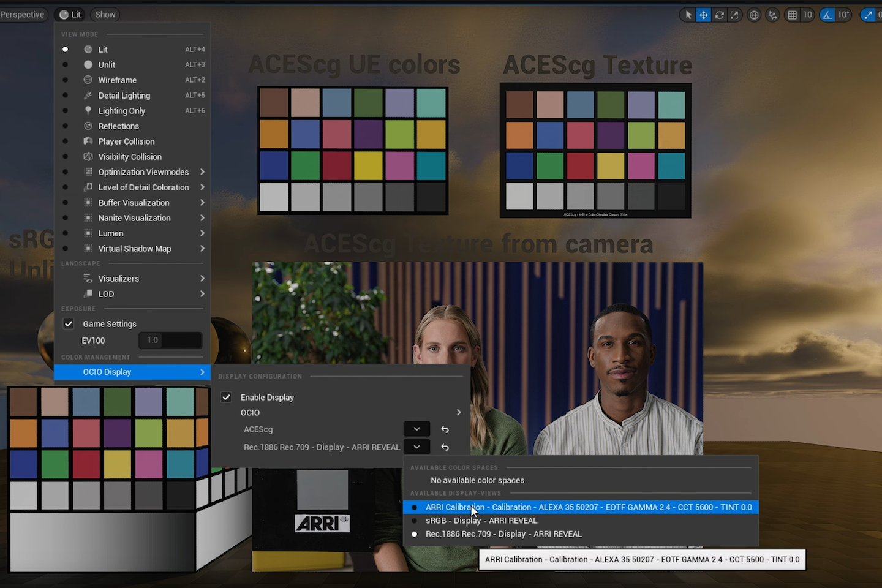Click the Reflections icon
Viewport: 882px width, 588px height.
tap(88, 126)
